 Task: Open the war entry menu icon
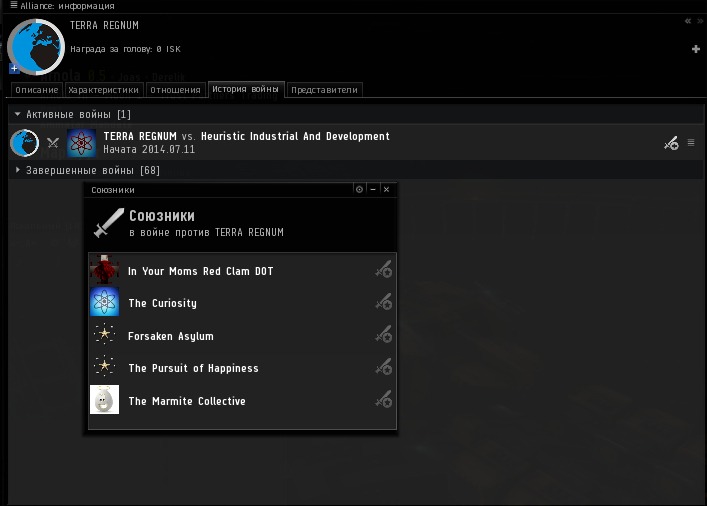(x=691, y=143)
